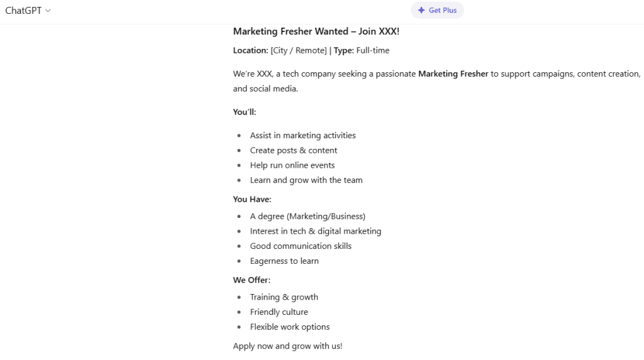The width and height of the screenshot is (644, 360).
Task: Click the Get Plus button
Action: point(437,10)
